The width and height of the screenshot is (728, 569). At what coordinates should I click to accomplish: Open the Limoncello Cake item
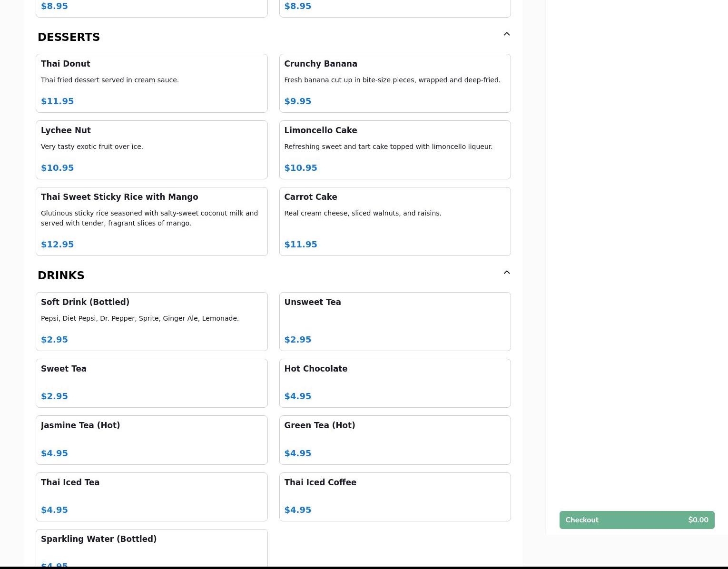tap(394, 150)
